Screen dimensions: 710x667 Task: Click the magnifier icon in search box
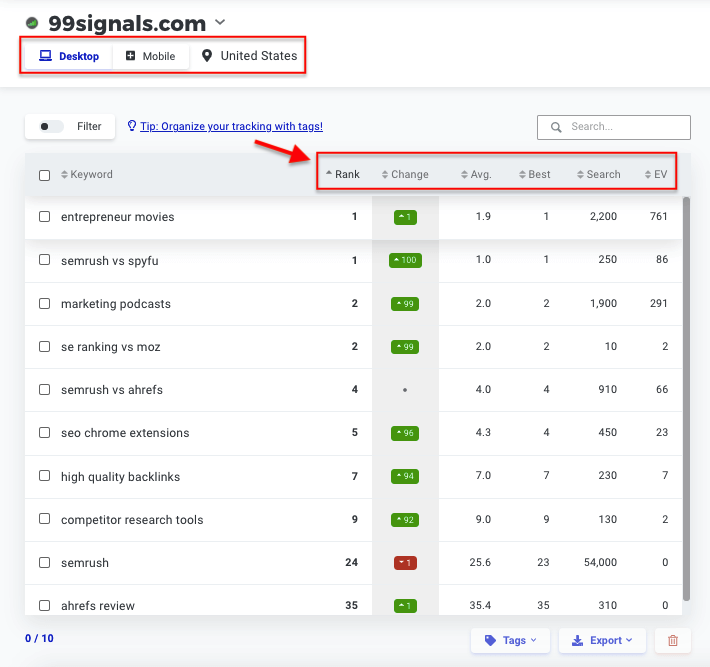[556, 127]
